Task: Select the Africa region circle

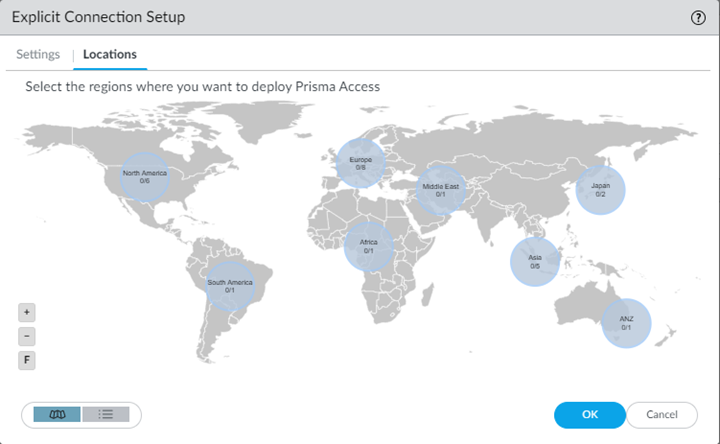Action: click(x=369, y=246)
